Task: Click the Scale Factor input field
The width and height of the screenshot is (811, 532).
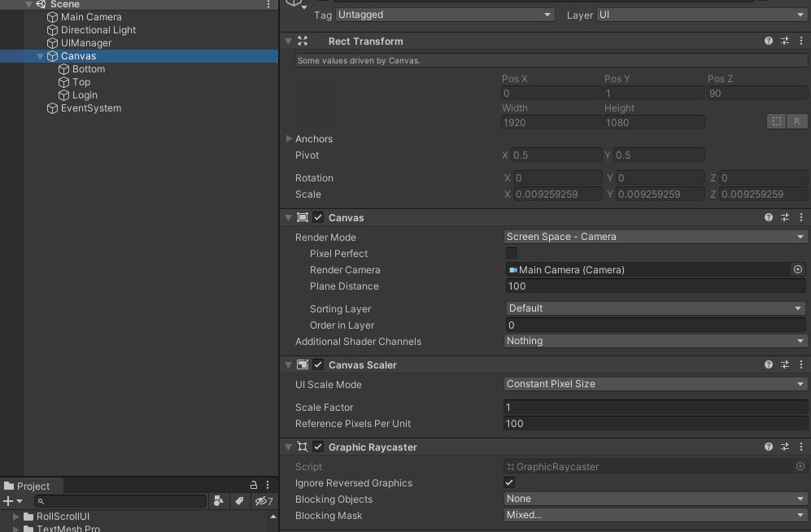Action: tap(656, 407)
